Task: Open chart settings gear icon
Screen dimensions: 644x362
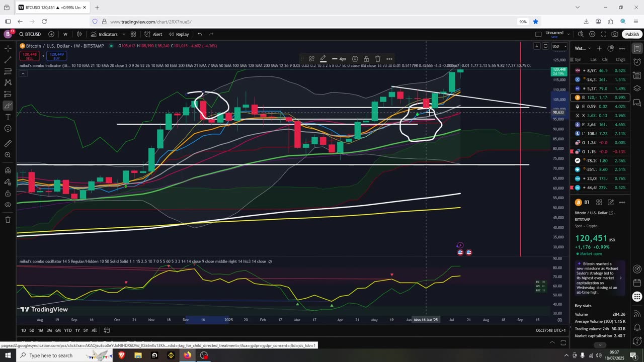Action: [592, 34]
